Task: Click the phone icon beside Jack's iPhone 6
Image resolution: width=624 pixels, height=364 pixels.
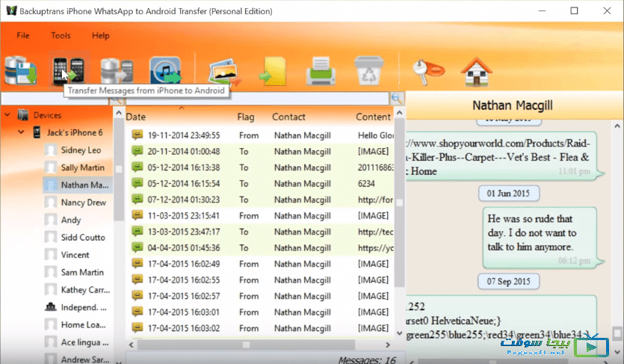Action: (x=37, y=132)
